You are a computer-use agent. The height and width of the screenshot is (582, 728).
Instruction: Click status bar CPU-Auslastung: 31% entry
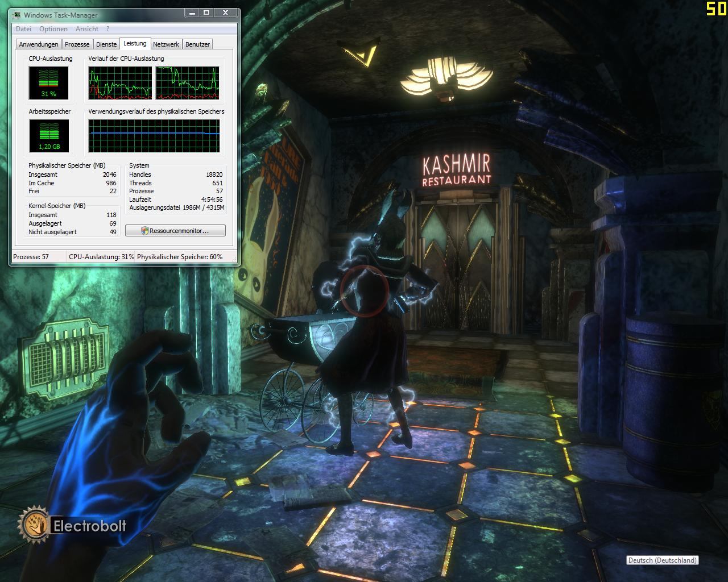[x=102, y=257]
